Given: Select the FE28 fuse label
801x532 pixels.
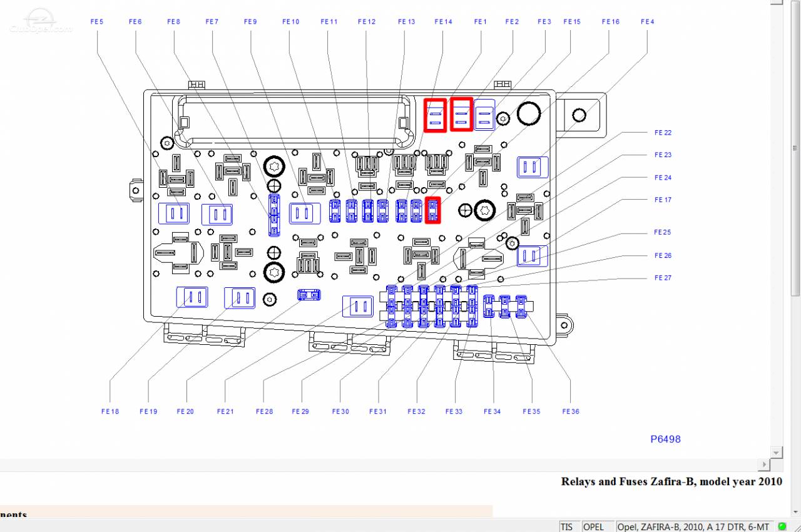Looking at the screenshot, I should click(x=264, y=412).
